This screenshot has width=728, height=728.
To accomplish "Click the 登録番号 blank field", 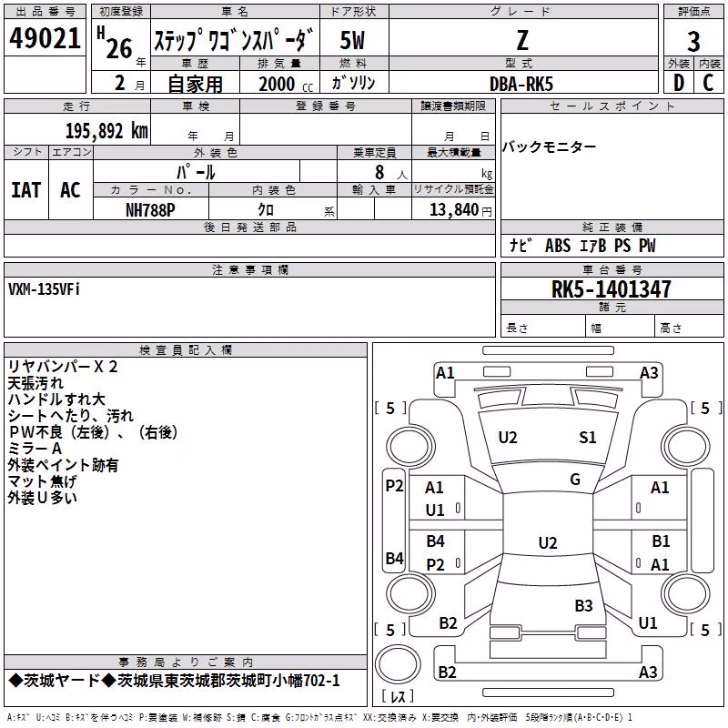I will pos(326,129).
